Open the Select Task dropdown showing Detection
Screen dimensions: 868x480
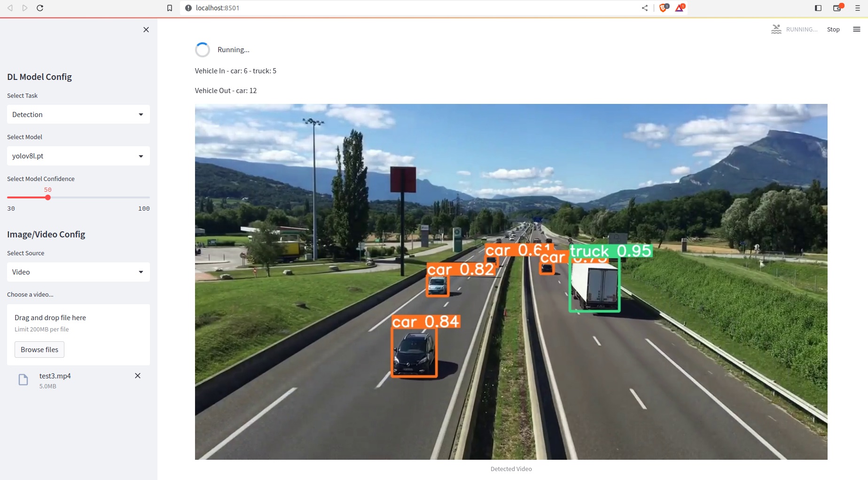tap(78, 114)
